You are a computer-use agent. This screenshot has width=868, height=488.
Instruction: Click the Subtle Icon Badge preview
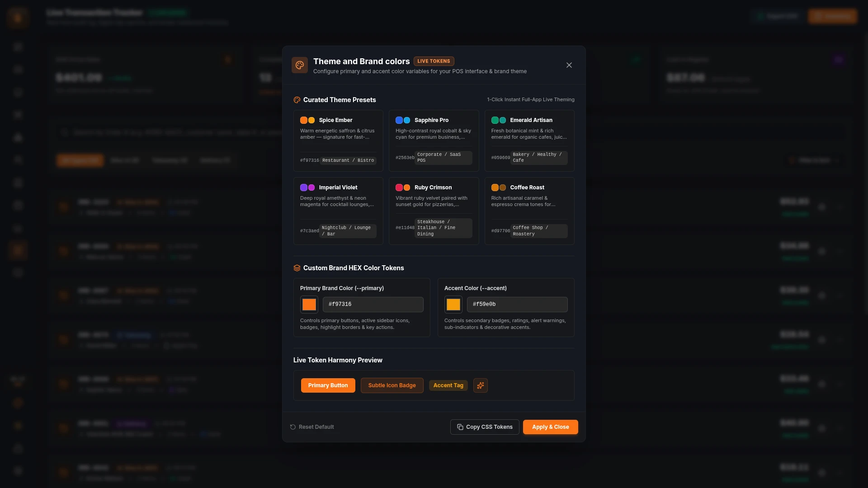392,385
